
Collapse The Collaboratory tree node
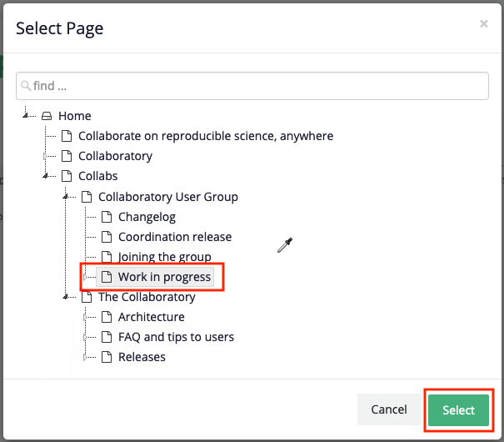click(66, 297)
